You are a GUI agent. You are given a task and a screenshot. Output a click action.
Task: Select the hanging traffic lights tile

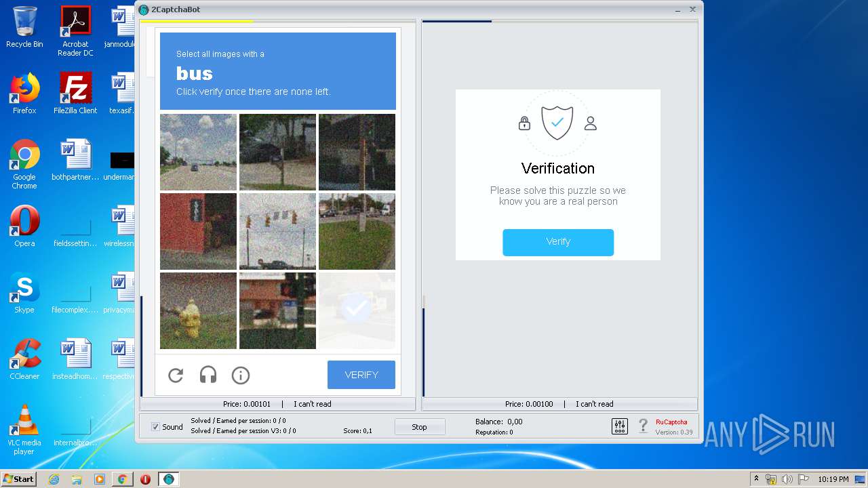277,231
